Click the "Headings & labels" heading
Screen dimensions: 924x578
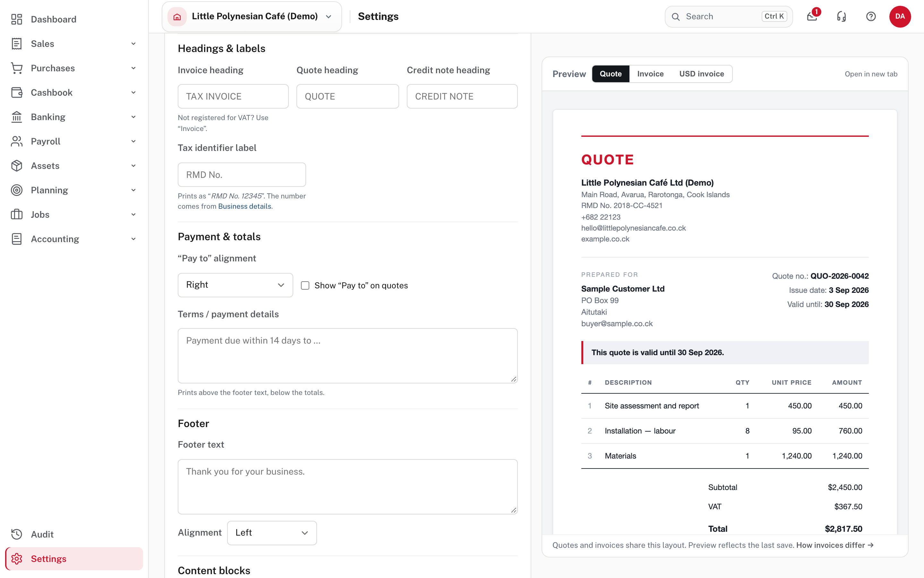[x=221, y=48]
